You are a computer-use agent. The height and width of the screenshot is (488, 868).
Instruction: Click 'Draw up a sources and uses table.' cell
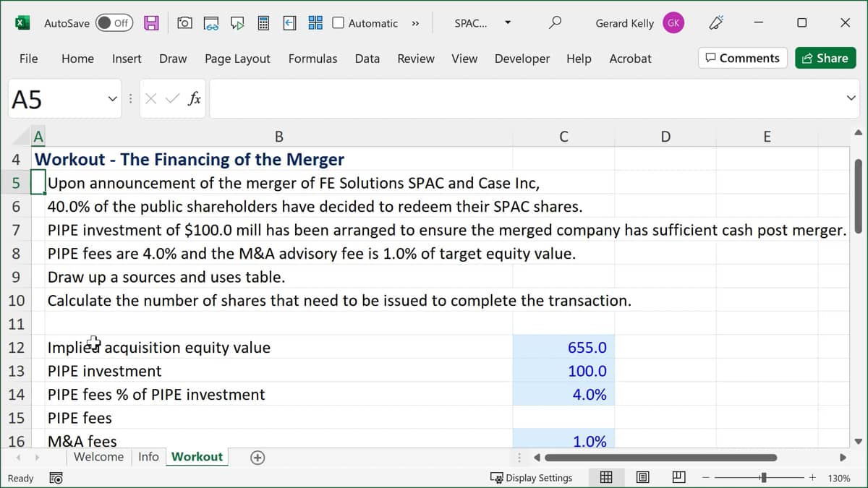(x=279, y=277)
